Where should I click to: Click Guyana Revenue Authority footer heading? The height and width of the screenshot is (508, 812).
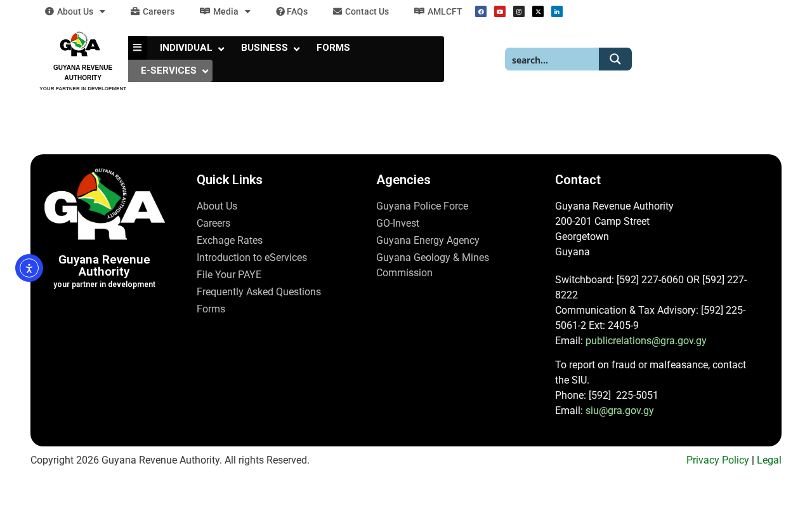(x=104, y=265)
